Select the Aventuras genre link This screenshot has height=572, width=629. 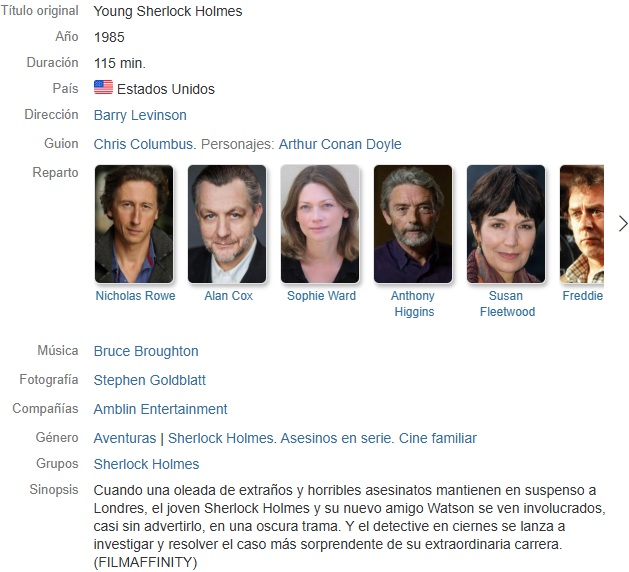pyautogui.click(x=125, y=438)
